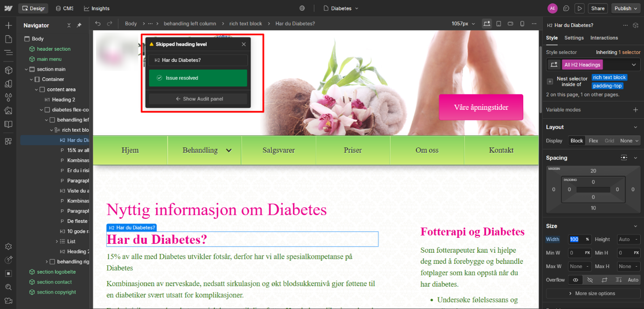Set overflow to Auto

[x=633, y=280]
